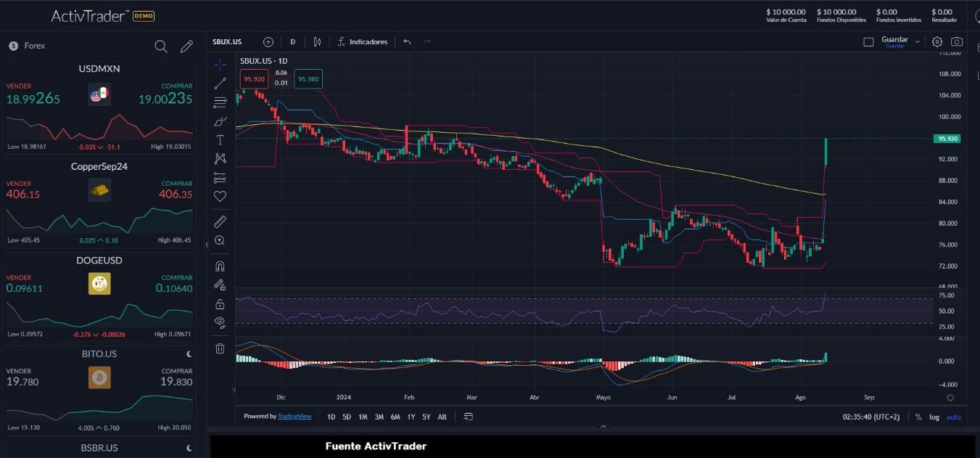This screenshot has width=980, height=458.
Task: Open chart settings gear icon
Action: tap(937, 42)
